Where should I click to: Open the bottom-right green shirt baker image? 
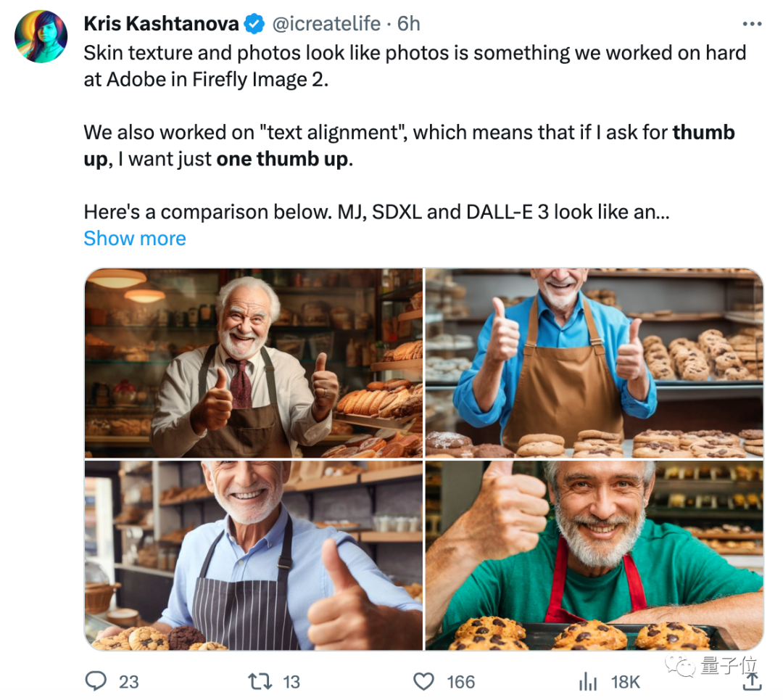[x=594, y=553]
